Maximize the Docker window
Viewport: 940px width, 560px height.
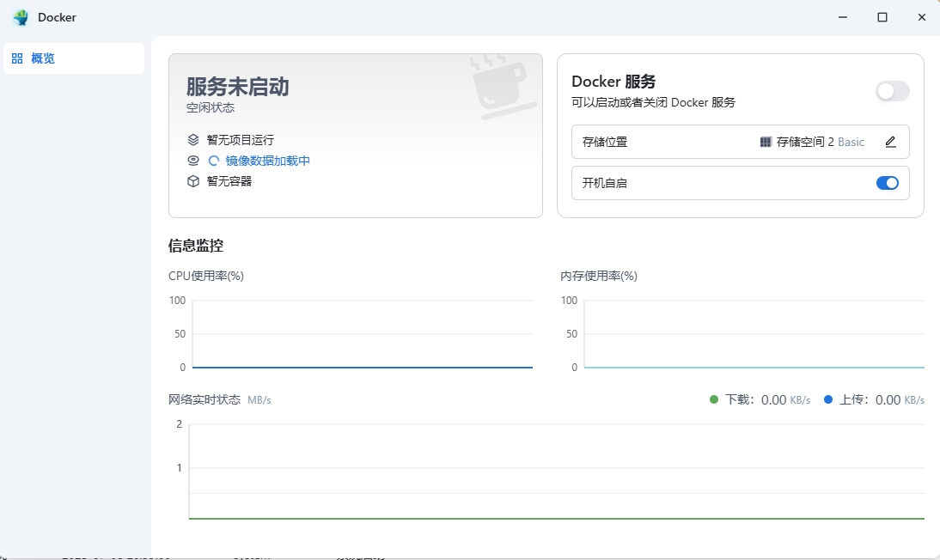point(882,17)
